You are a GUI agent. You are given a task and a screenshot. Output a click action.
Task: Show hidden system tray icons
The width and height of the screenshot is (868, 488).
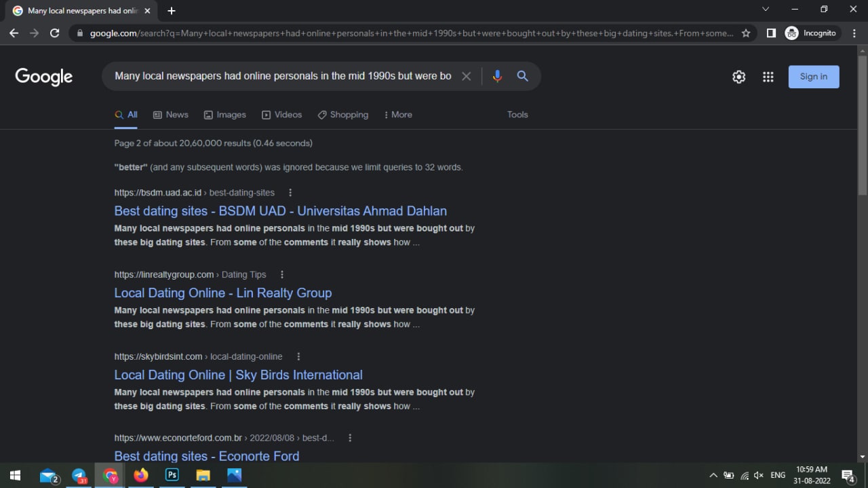(x=713, y=475)
